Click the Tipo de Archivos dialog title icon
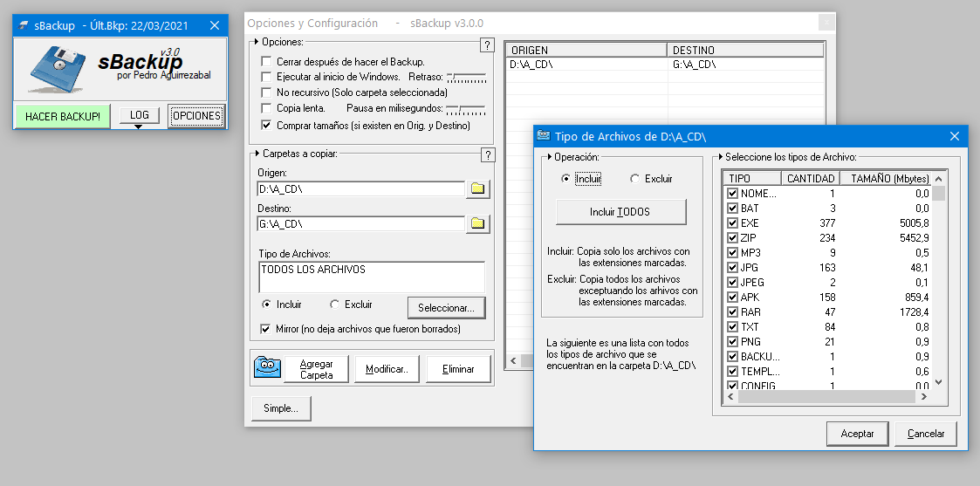The height and width of the screenshot is (486, 980). click(x=544, y=136)
